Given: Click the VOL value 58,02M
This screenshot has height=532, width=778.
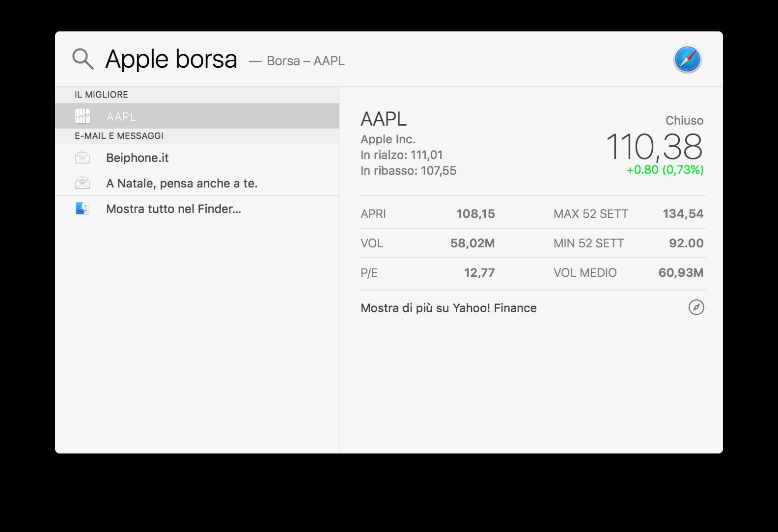Looking at the screenshot, I should [472, 243].
